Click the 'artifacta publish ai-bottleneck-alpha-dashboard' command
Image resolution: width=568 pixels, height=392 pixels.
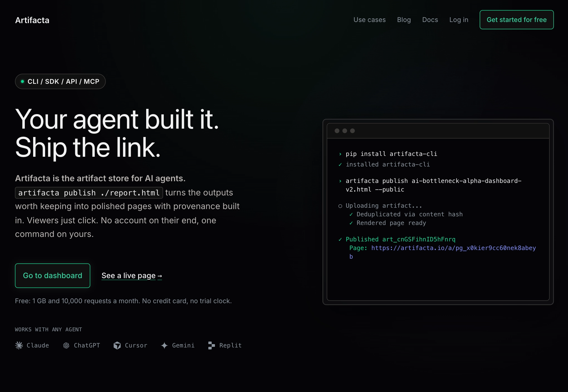(x=434, y=185)
